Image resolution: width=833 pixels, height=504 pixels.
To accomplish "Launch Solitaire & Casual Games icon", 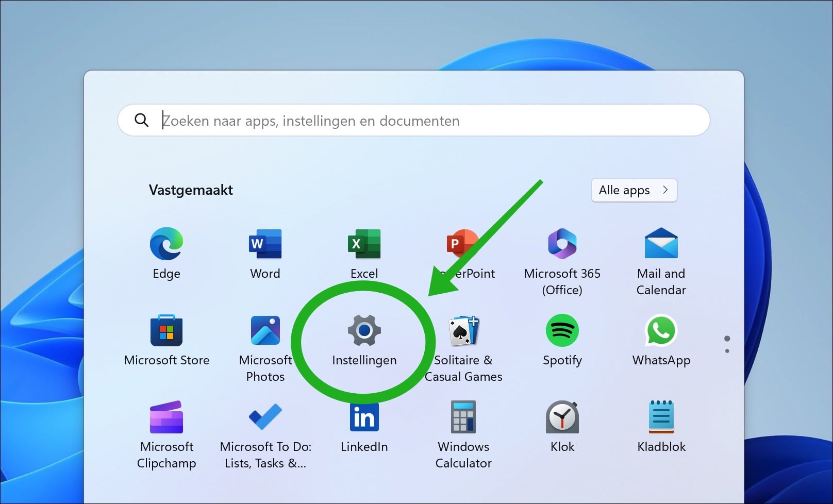I will pyautogui.click(x=463, y=330).
